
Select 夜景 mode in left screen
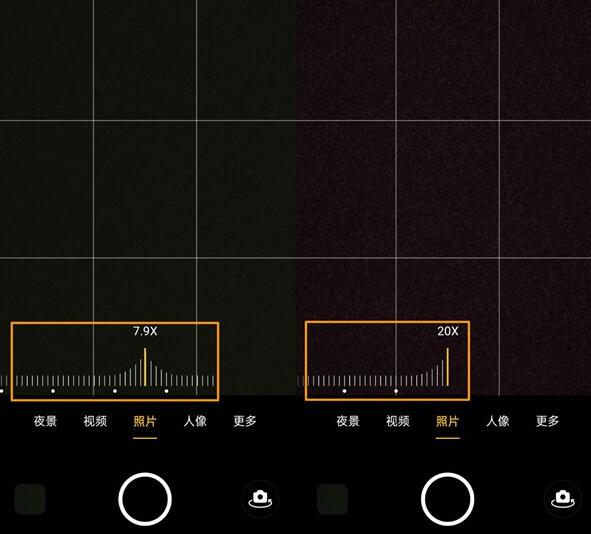coord(45,421)
